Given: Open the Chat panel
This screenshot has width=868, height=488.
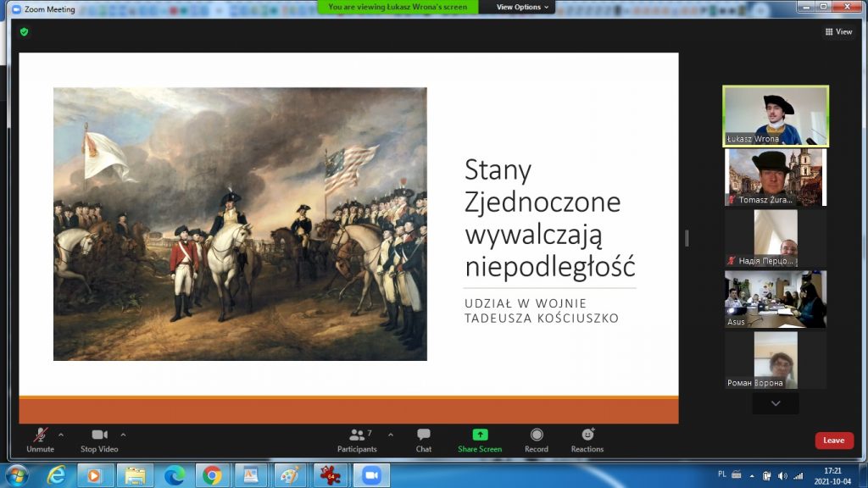Looking at the screenshot, I should pos(423,435).
